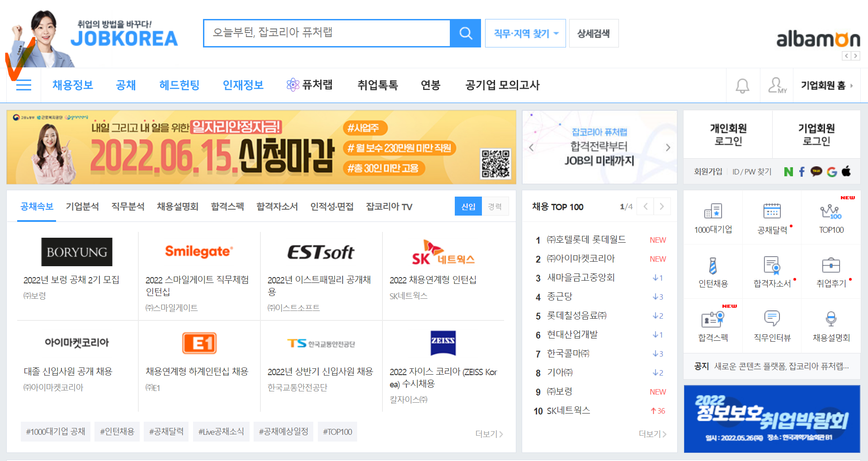Go to previous 채용 TOP 100 page
868x461 pixels.
(646, 207)
